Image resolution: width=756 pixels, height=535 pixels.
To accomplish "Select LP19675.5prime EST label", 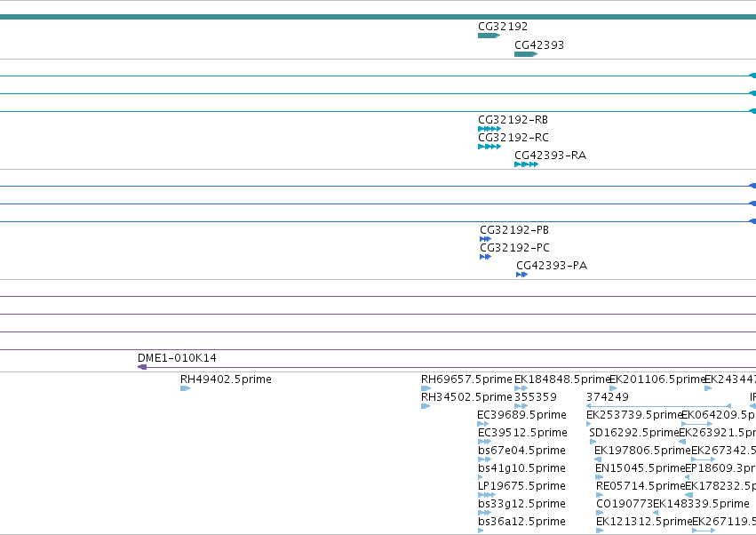I will tap(521, 486).
